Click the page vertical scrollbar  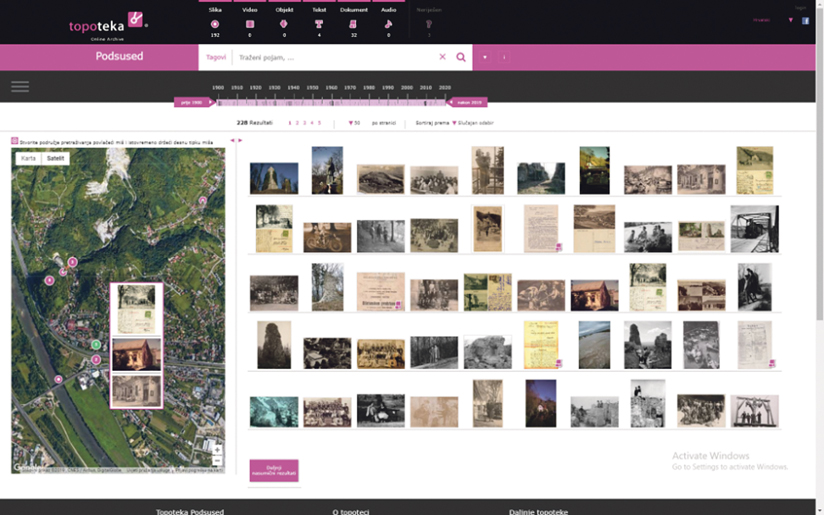[x=820, y=163]
